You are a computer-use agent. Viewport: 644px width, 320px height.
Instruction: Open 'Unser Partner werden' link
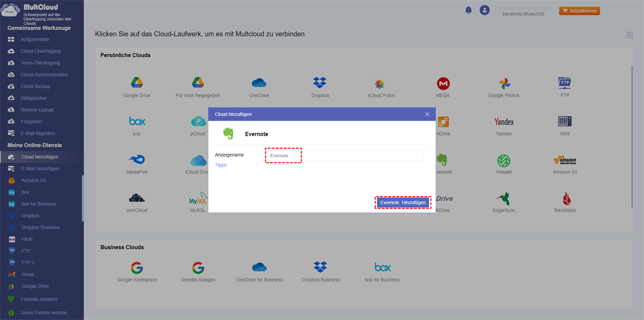44,312
